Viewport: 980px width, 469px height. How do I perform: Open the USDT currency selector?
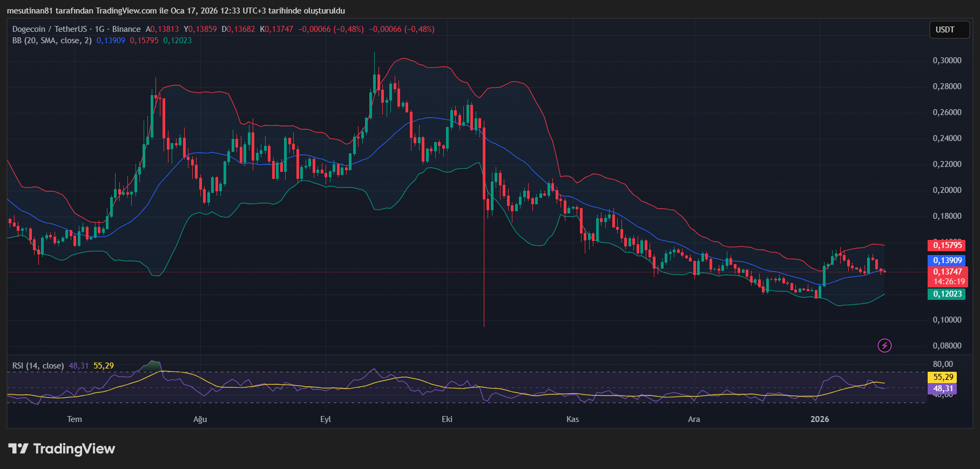(945, 30)
